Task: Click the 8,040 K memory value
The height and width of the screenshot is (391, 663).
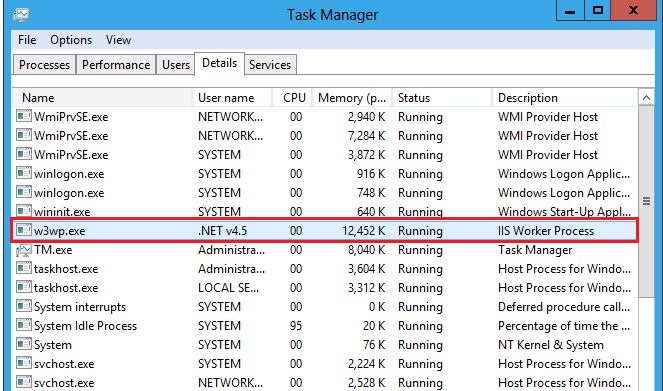Action: coord(367,250)
